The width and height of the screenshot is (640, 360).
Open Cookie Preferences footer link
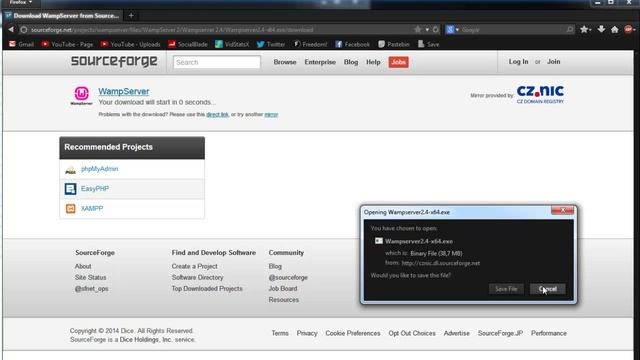coord(353,333)
